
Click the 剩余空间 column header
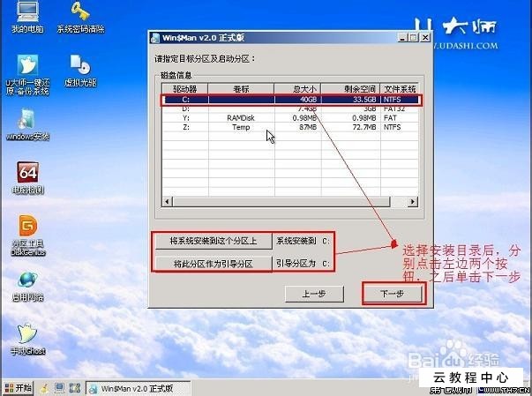click(350, 89)
